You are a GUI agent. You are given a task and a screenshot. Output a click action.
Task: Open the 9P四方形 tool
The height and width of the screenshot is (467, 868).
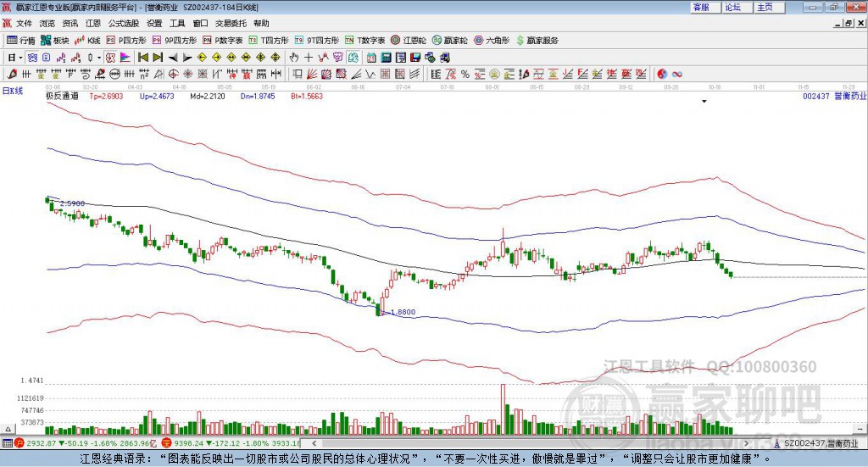click(175, 41)
